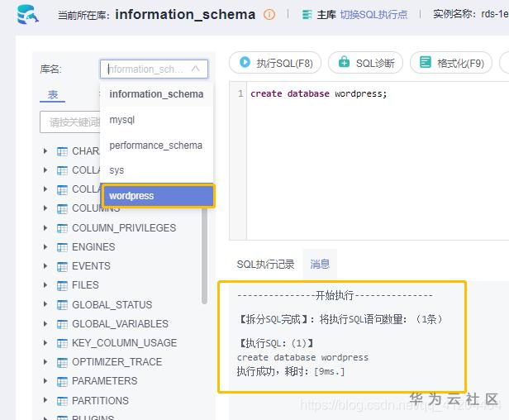Click the orange info icon beside information_schema
This screenshot has height=420, width=509.
pos(269,15)
